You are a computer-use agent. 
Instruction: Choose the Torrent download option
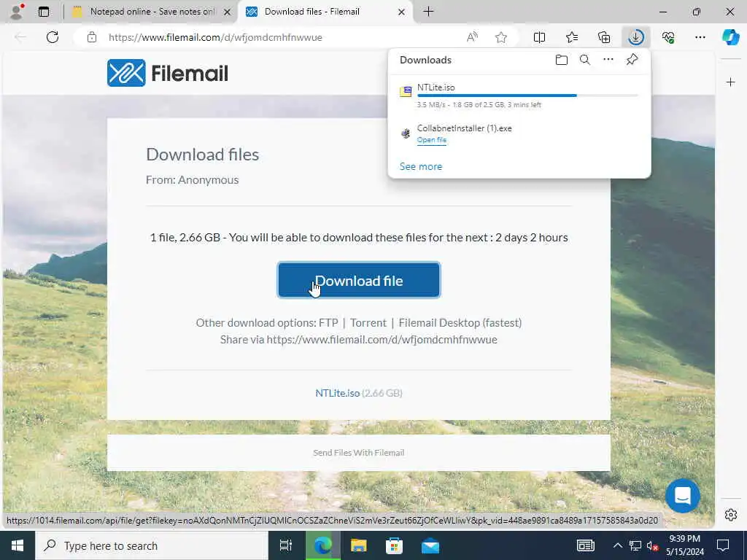coord(368,323)
